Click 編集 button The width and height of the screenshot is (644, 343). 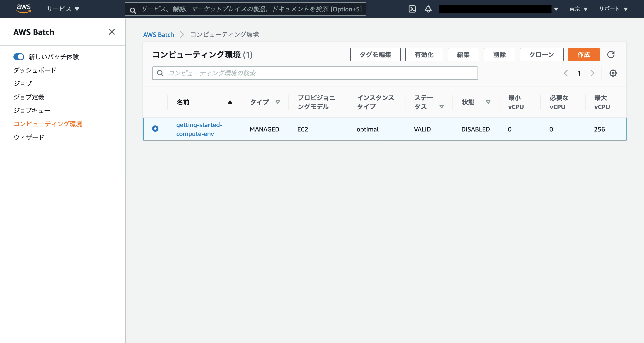tap(463, 55)
